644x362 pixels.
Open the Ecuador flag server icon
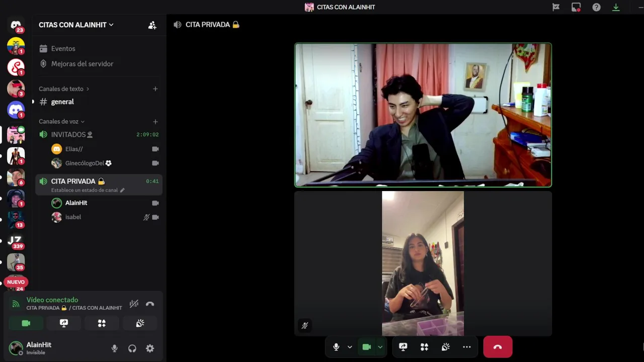16,46
